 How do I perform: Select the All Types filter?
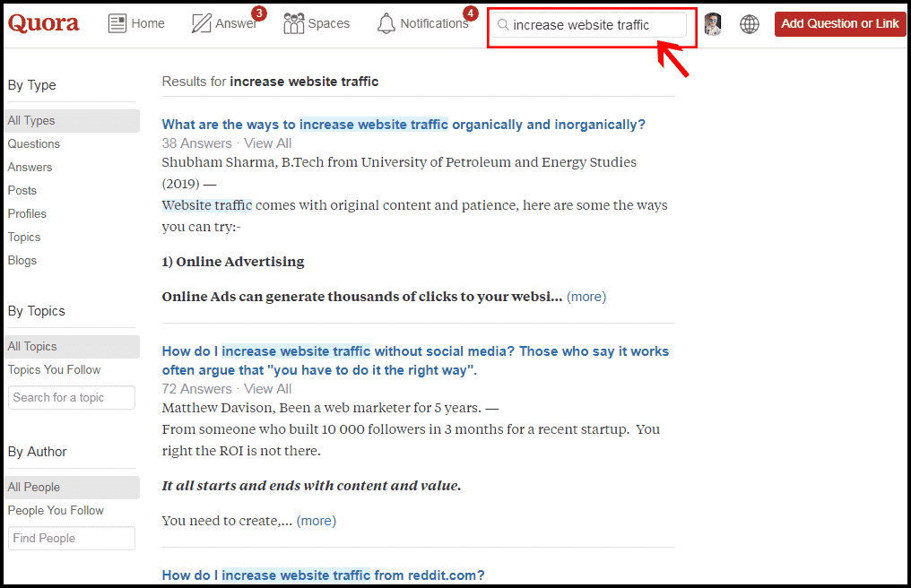click(x=72, y=121)
